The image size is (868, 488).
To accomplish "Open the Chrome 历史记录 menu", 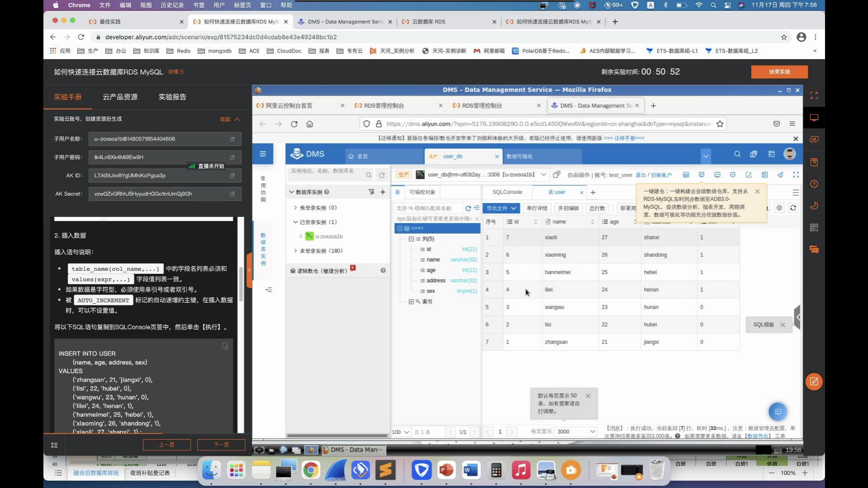I will click(172, 5).
